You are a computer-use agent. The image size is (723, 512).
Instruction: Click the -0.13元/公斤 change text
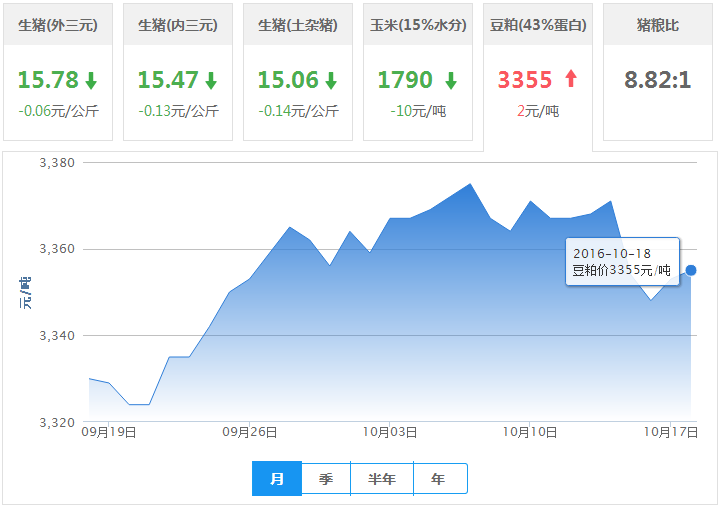[178, 111]
